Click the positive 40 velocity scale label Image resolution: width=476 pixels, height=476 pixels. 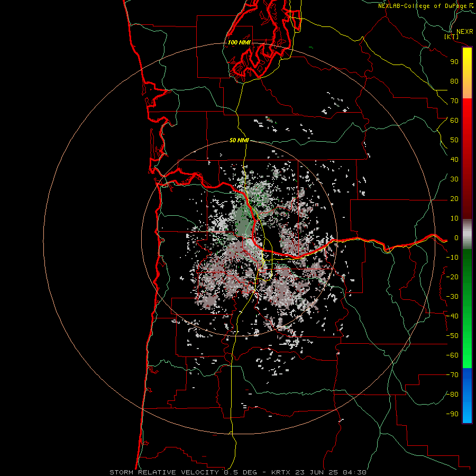pyautogui.click(x=454, y=160)
